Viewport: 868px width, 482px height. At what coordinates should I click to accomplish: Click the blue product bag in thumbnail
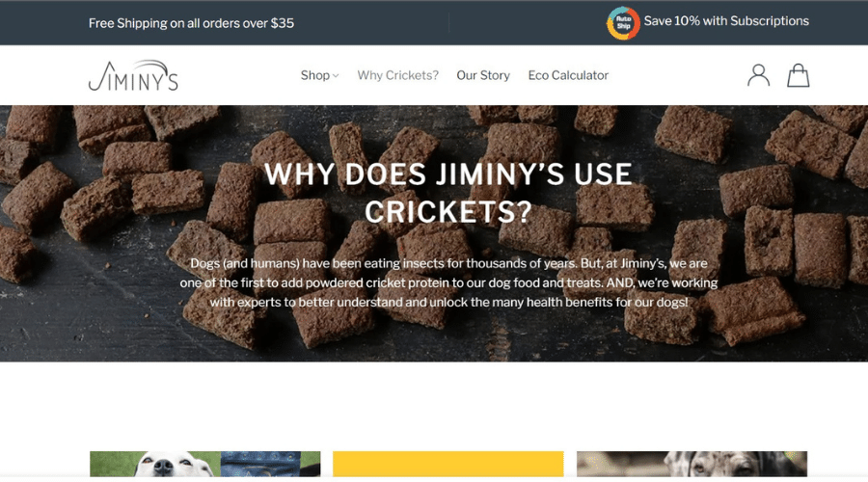270,464
